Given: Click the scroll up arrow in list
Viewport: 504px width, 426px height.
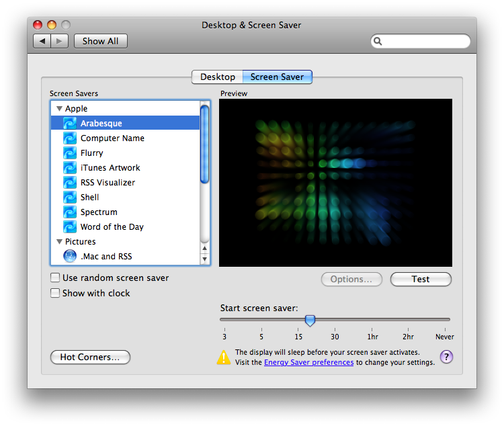Looking at the screenshot, I should (204, 248).
